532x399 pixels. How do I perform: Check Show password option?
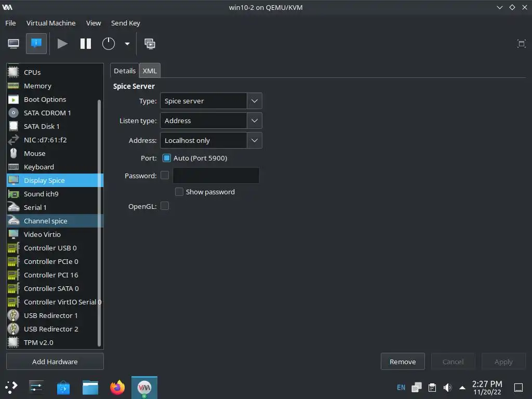point(179,192)
